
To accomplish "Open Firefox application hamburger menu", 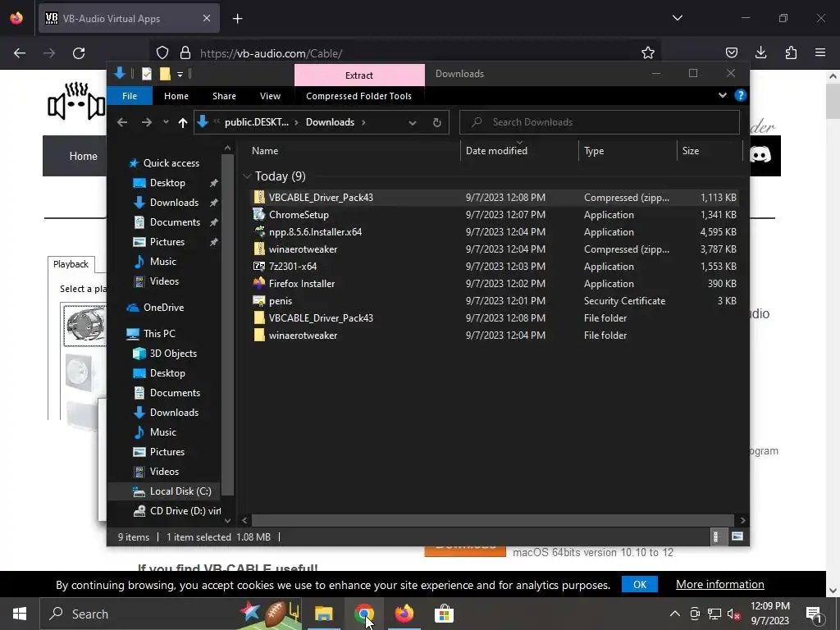I will [x=820, y=52].
